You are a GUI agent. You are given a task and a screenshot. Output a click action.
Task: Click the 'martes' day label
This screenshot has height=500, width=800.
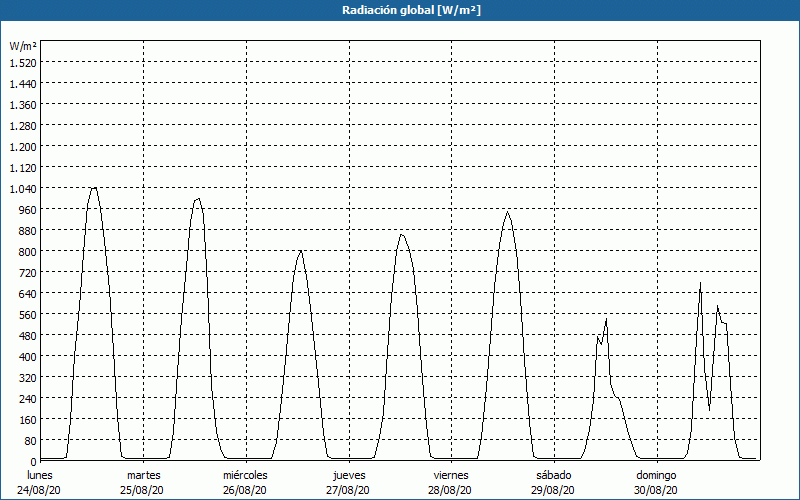pyautogui.click(x=143, y=475)
